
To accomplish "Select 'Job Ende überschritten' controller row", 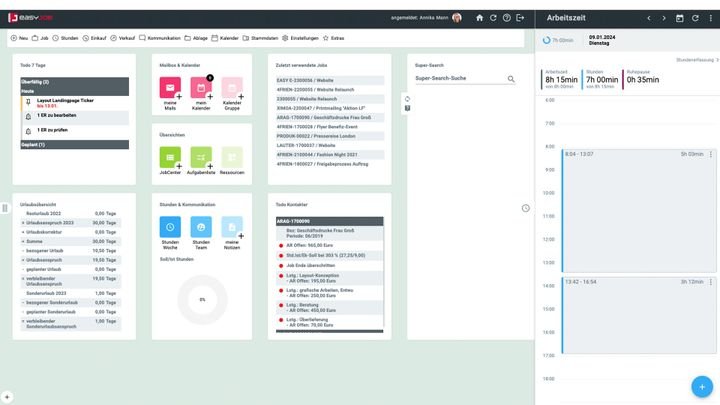I will pos(330,265).
